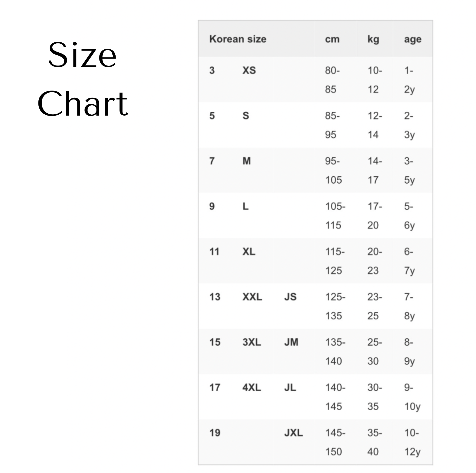Click Korean size number 19

pos(215,433)
